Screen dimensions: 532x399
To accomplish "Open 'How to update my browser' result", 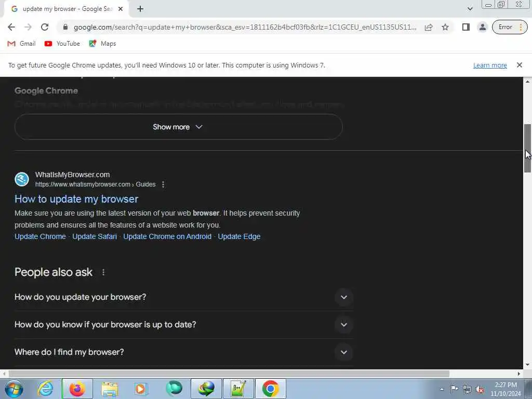I will tap(76, 199).
